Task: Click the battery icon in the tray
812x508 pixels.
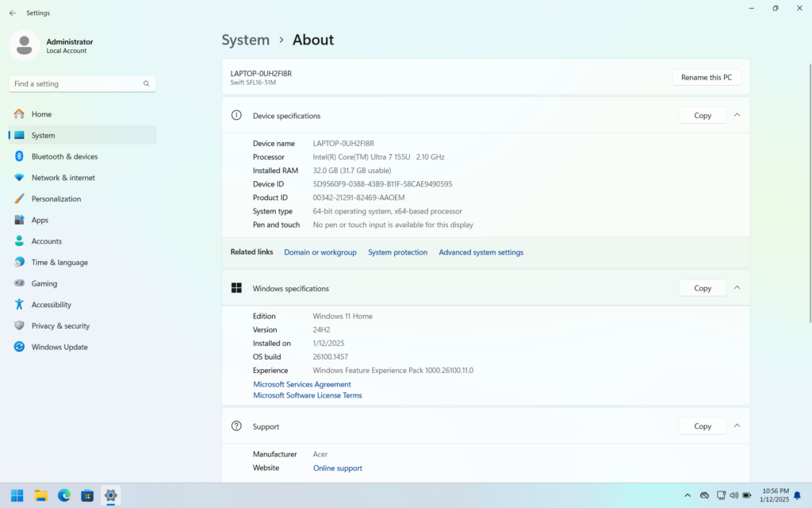Action: tap(747, 495)
